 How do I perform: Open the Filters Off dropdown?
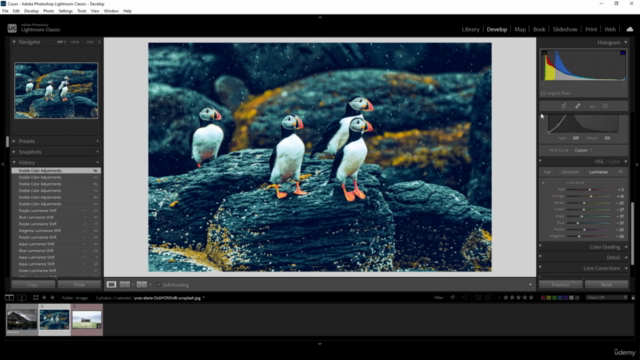pyautogui.click(x=606, y=298)
